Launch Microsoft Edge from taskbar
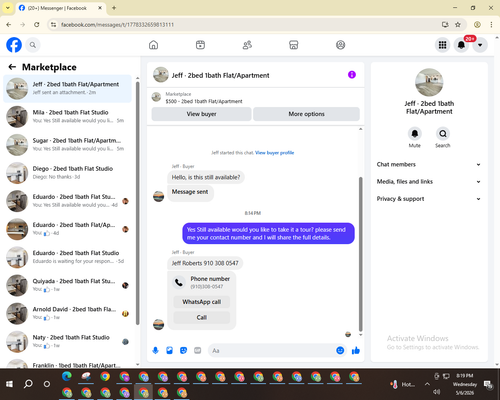Screen dimensions: 500x400 tap(67, 376)
